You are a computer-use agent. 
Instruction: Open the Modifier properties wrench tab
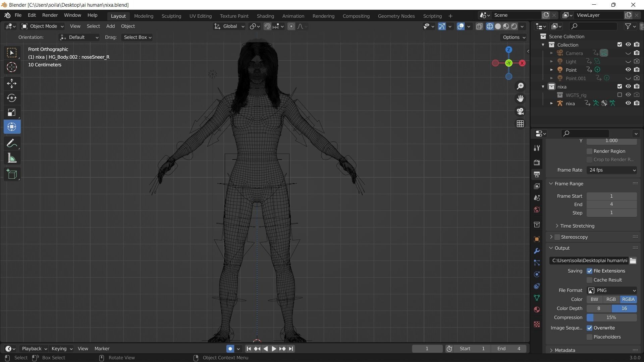pos(537,251)
